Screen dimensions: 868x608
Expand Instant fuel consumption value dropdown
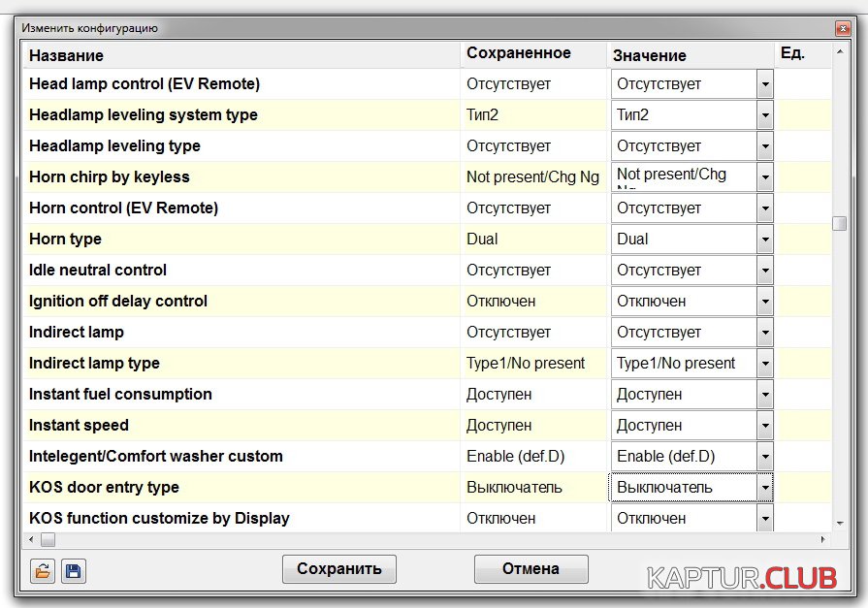coord(765,395)
